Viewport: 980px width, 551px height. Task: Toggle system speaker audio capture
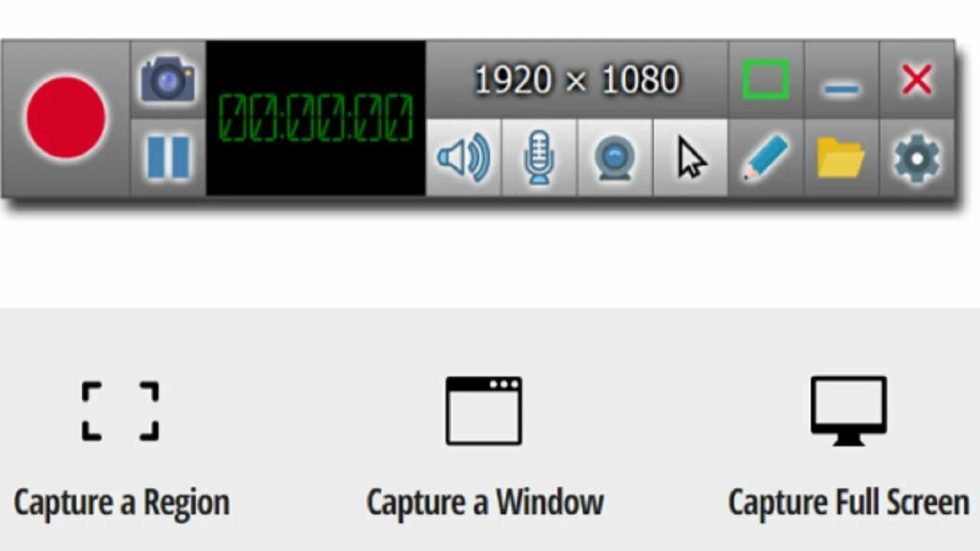coord(463,158)
